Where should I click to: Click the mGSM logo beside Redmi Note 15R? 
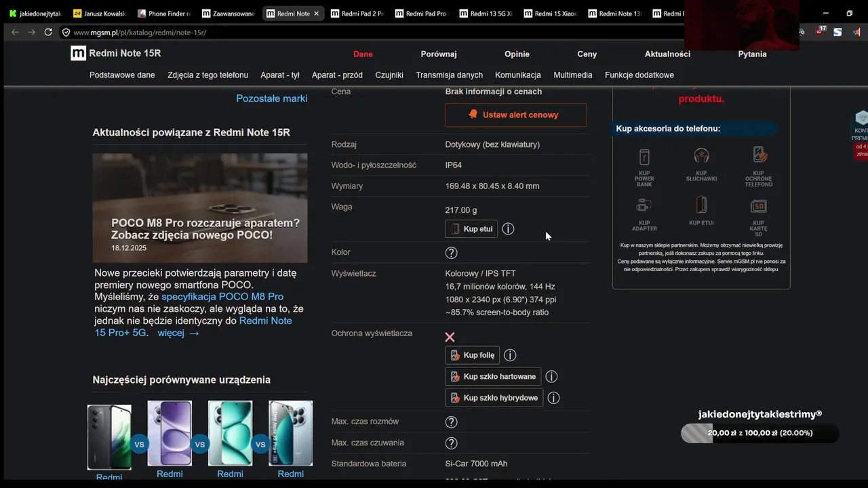point(78,54)
